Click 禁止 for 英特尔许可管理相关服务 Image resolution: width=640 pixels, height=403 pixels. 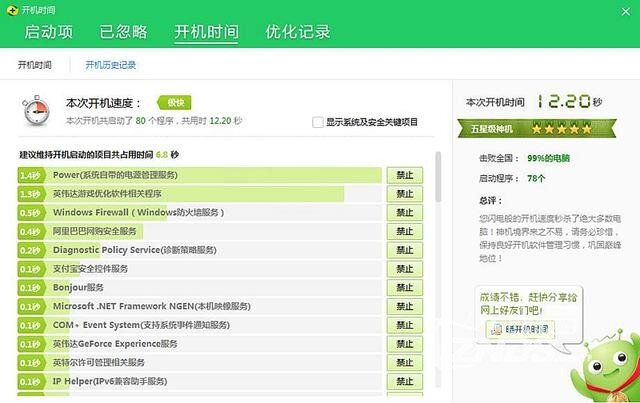click(x=404, y=363)
